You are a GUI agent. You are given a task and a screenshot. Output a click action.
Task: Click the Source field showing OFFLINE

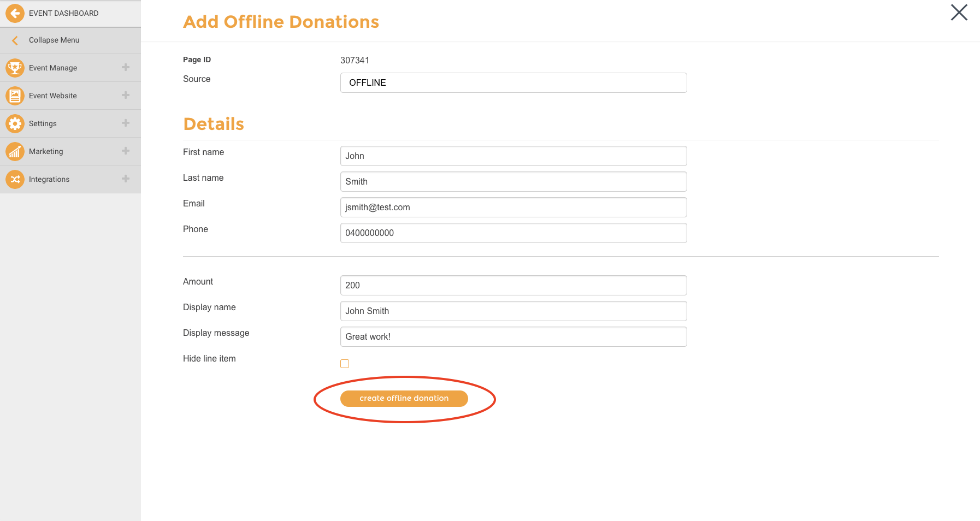tap(513, 82)
